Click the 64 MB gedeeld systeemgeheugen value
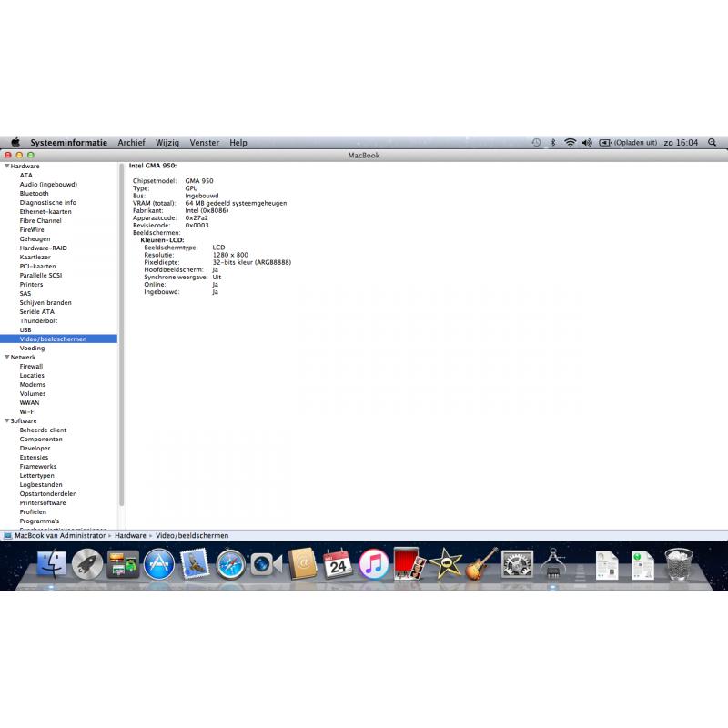This screenshot has width=728, height=728. point(236,203)
